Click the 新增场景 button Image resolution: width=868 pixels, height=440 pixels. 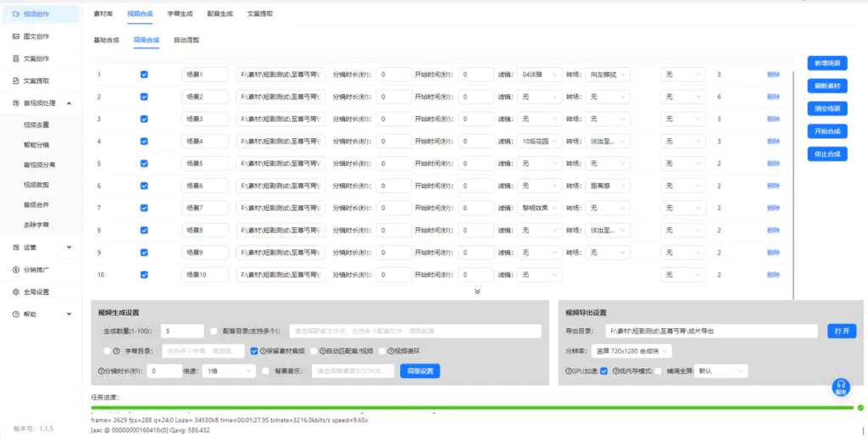(826, 64)
